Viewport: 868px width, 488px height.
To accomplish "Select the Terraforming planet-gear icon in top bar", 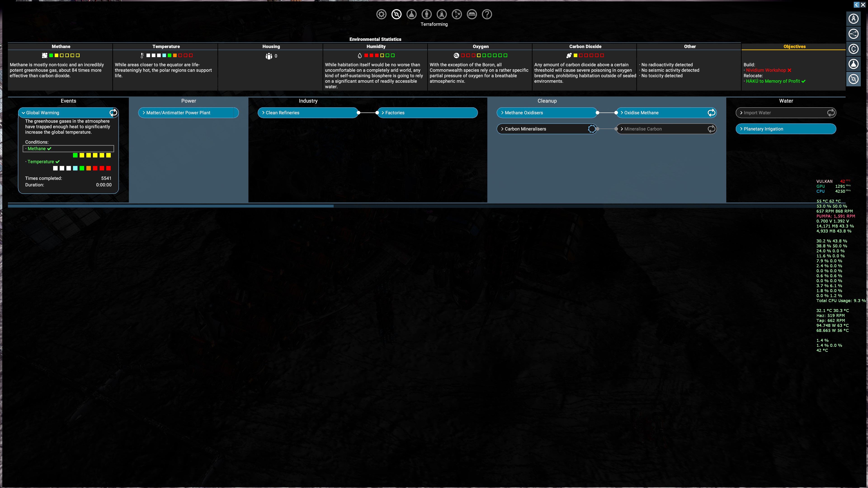I will [x=396, y=14].
